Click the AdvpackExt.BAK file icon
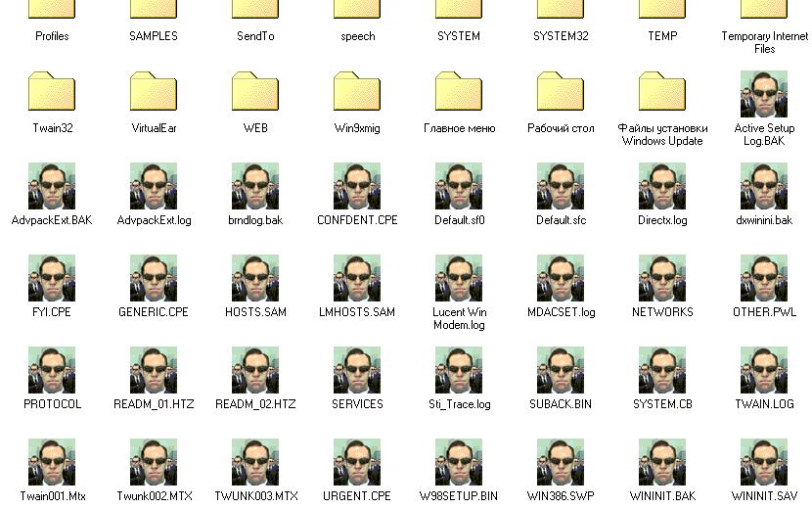 tap(52, 186)
